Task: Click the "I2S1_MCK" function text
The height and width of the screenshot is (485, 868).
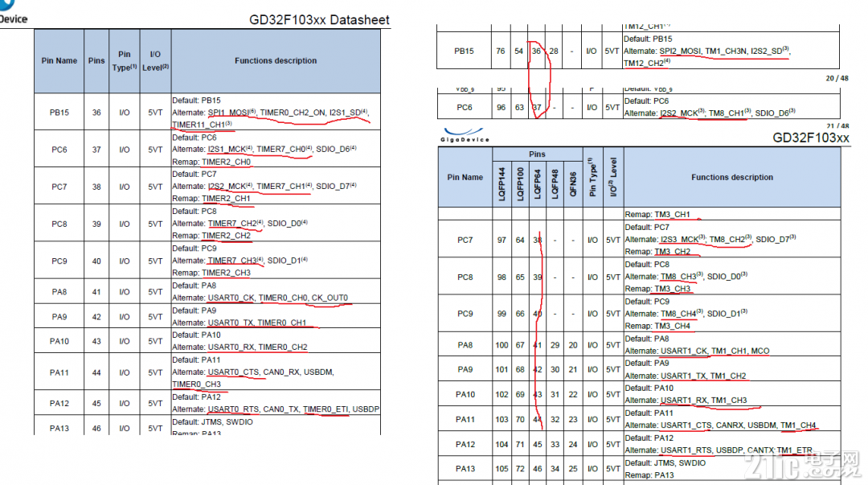Action: coord(227,149)
